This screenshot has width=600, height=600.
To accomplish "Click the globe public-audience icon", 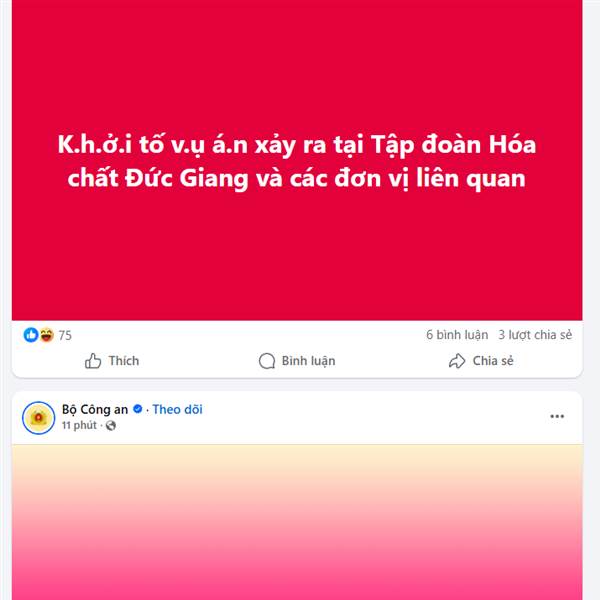I will (x=111, y=425).
